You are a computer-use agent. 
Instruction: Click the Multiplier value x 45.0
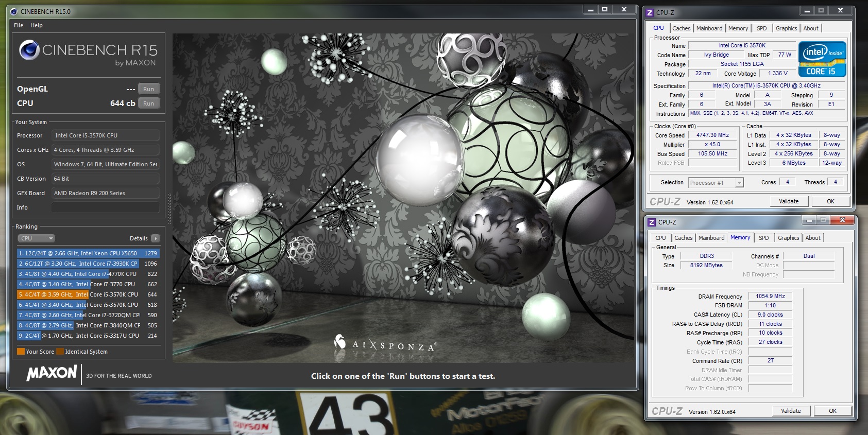coord(712,145)
